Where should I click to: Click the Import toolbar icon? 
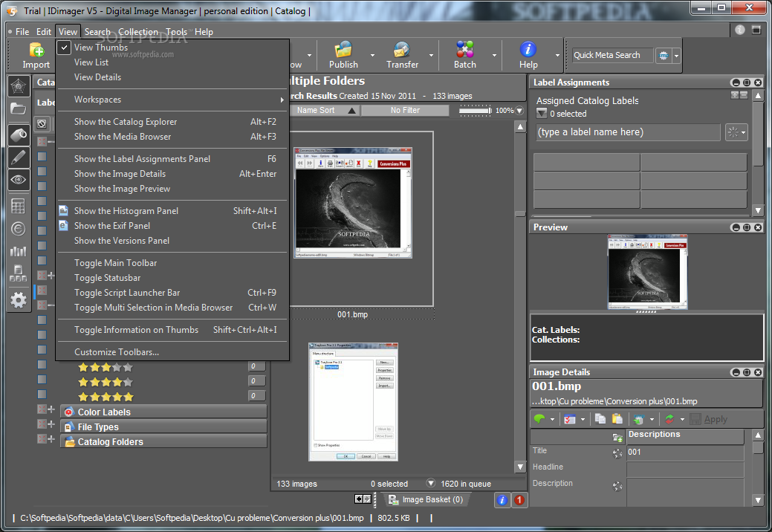36,50
